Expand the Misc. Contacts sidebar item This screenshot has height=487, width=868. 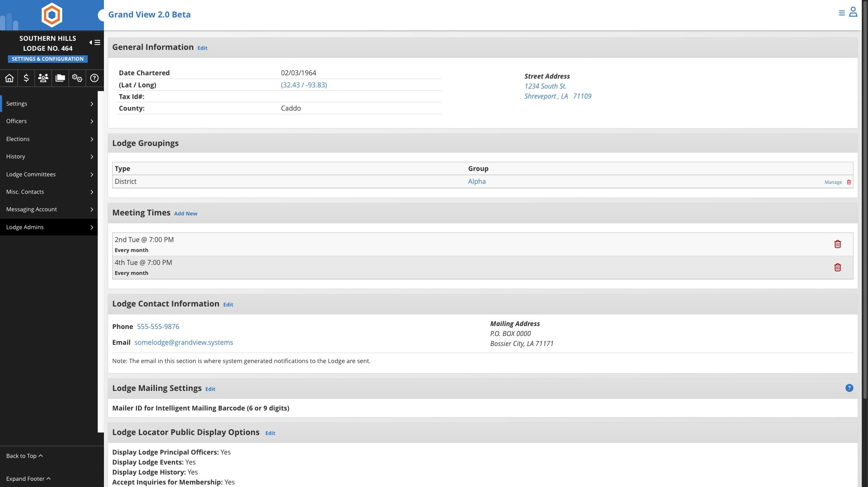click(49, 192)
